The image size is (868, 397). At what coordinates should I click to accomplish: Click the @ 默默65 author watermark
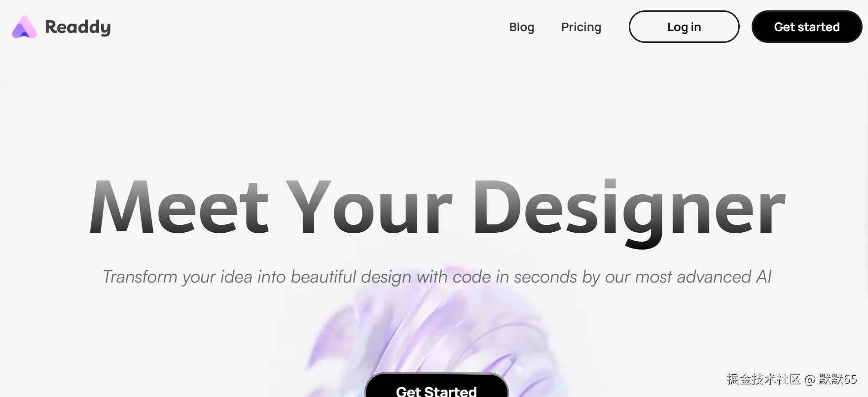tap(831, 379)
